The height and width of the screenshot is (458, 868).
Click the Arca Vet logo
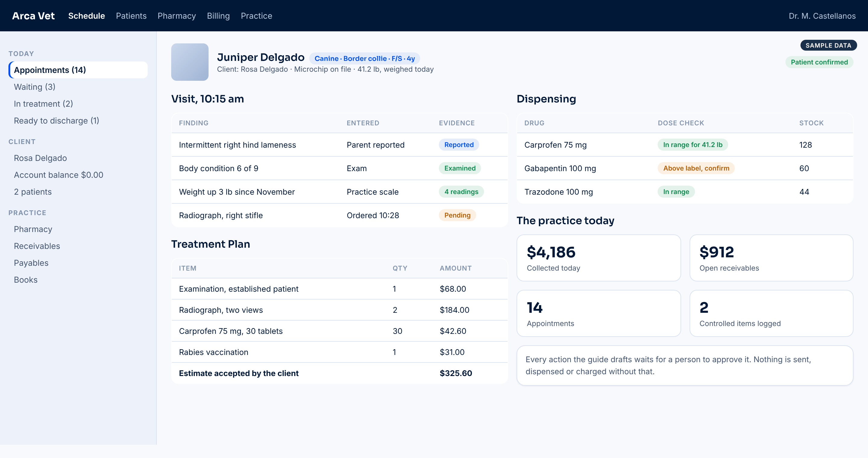pyautogui.click(x=33, y=16)
